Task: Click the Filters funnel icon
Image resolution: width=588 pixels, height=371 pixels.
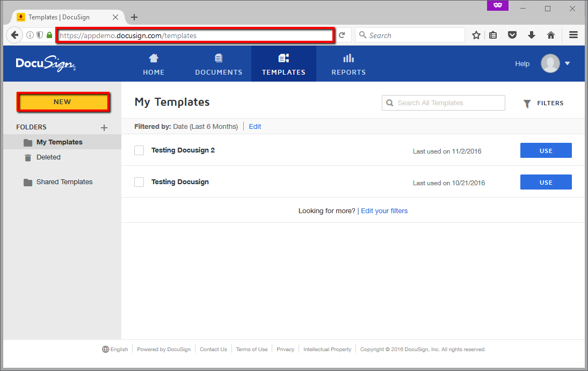Action: point(527,104)
